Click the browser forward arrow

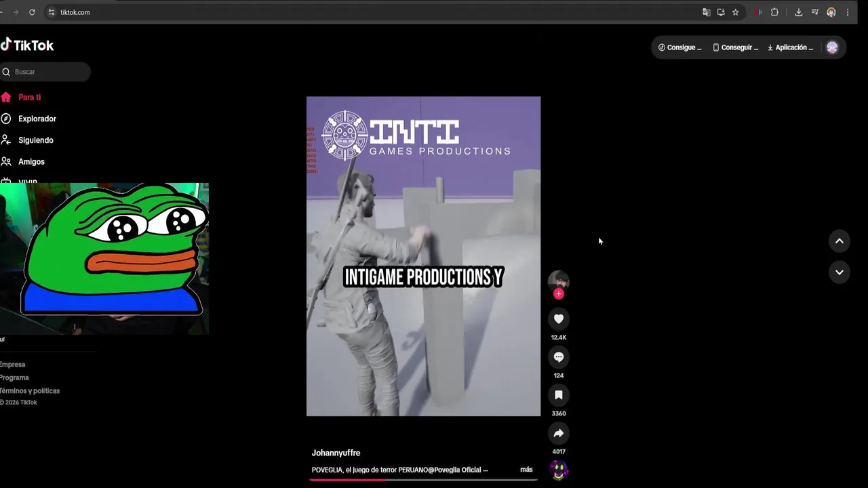16,12
